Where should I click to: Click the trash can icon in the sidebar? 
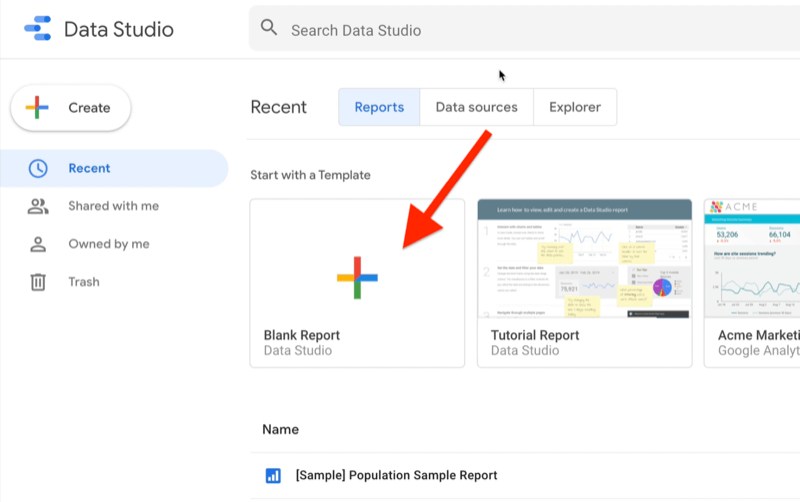pyautogui.click(x=38, y=282)
